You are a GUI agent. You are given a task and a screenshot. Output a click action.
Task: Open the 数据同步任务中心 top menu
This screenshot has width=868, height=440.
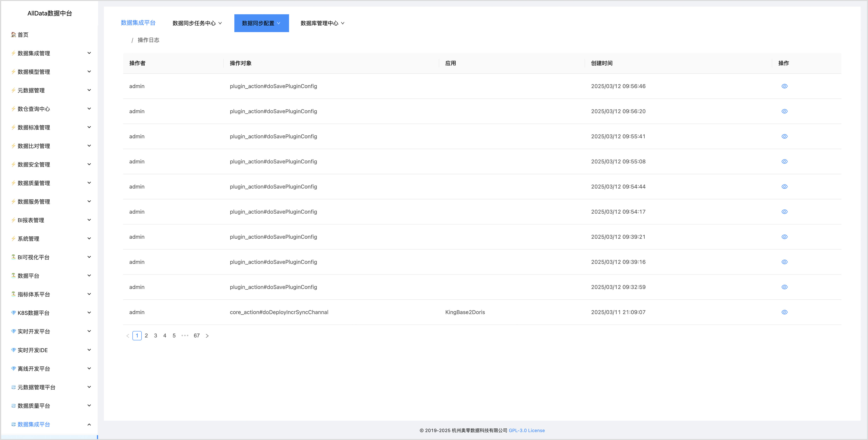(197, 23)
